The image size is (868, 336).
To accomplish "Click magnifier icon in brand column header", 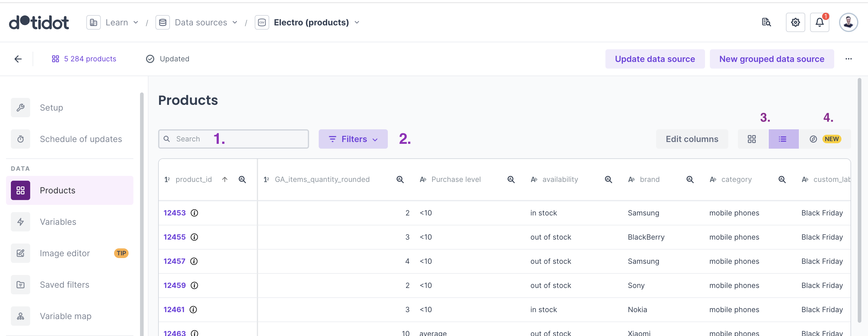I will coord(690,179).
